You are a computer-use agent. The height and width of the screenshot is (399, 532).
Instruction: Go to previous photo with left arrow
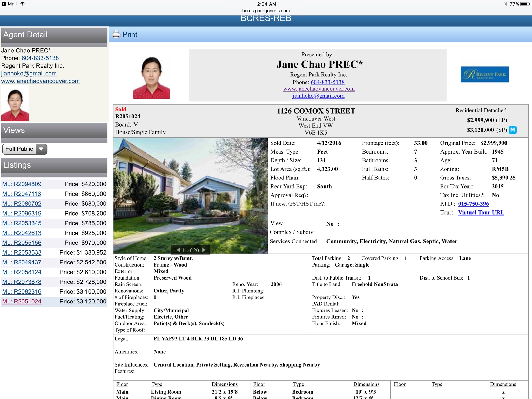point(178,250)
